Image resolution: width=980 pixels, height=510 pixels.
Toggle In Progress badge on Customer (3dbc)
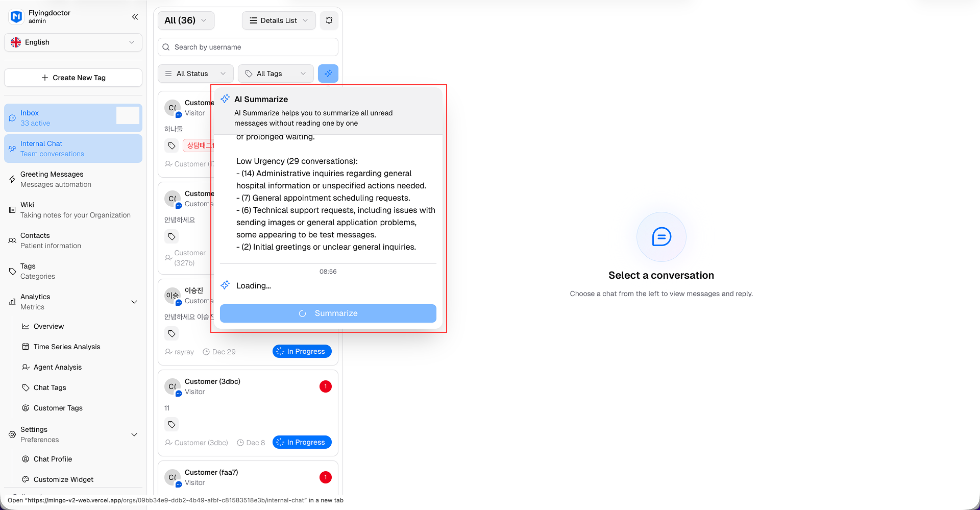pos(302,442)
